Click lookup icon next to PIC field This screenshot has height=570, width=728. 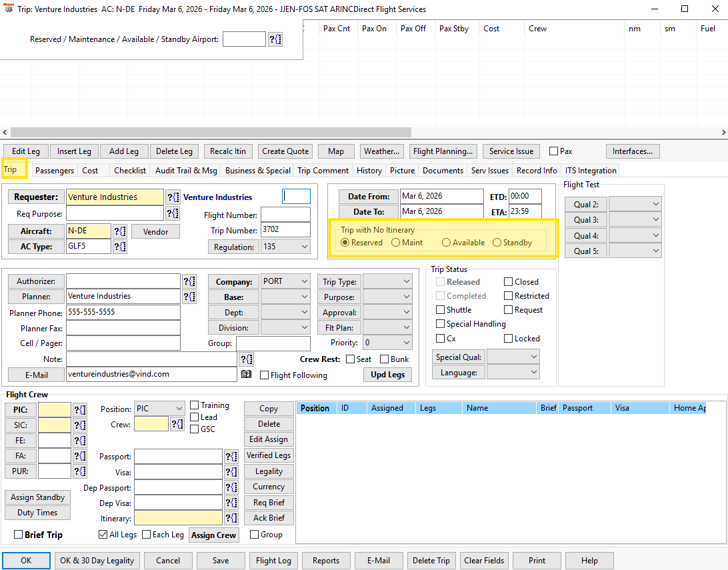click(80, 409)
